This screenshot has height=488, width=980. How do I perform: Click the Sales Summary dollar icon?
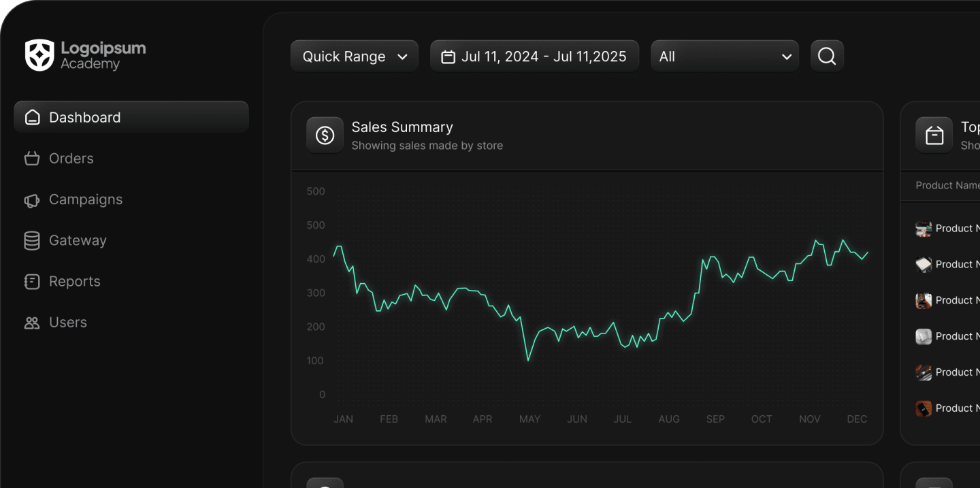tap(325, 135)
